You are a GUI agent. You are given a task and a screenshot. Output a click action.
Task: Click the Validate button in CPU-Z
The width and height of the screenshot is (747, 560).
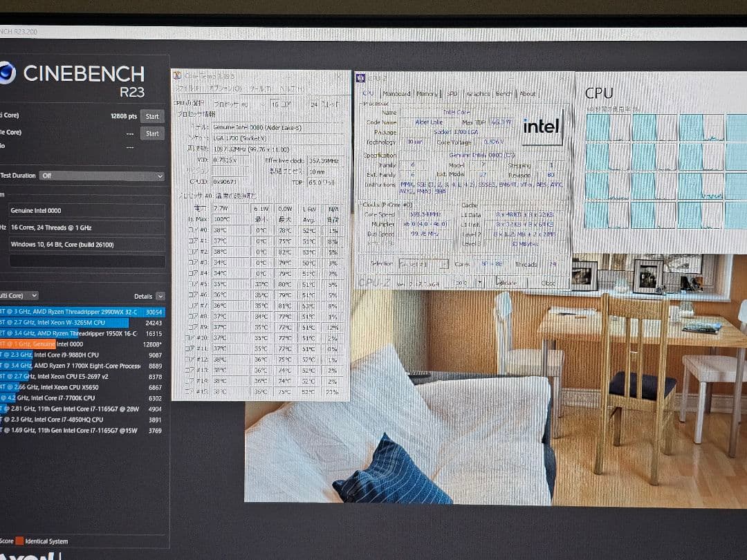pos(508,282)
